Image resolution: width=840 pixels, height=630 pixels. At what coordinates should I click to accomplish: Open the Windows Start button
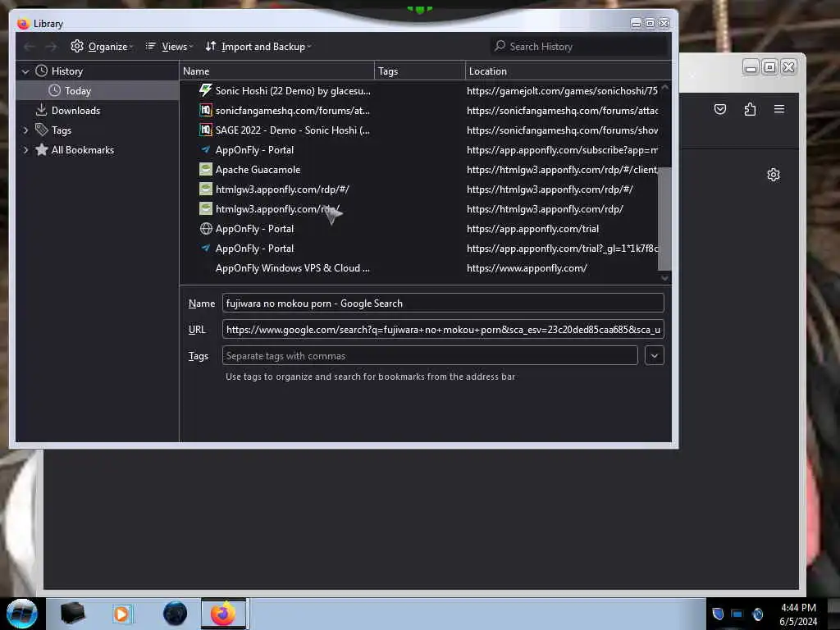[22, 614]
